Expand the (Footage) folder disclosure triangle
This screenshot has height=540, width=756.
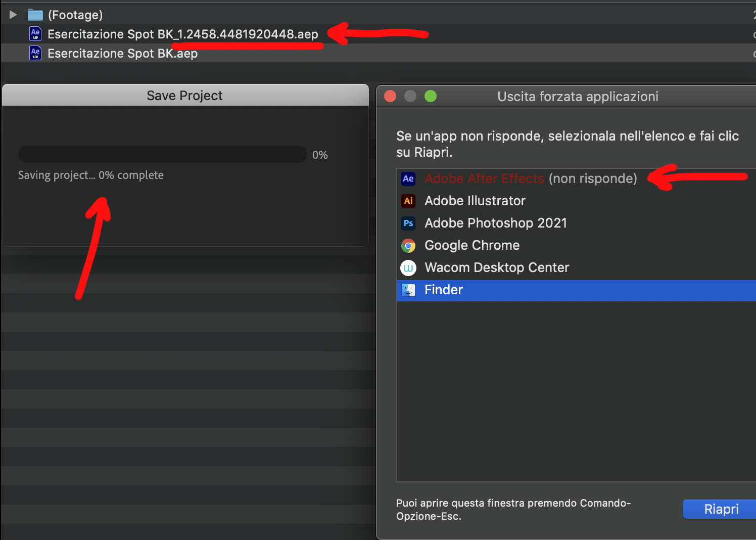click(12, 14)
